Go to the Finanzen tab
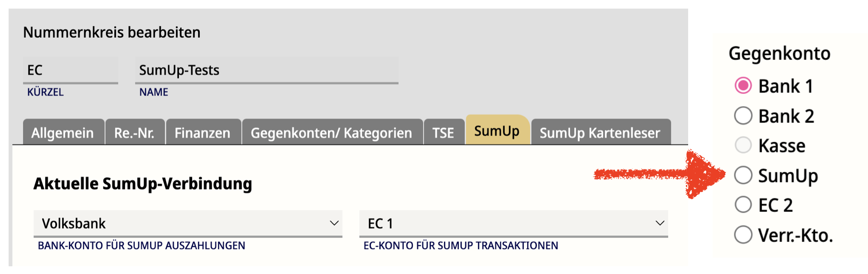This screenshot has width=868, height=274. [x=203, y=133]
